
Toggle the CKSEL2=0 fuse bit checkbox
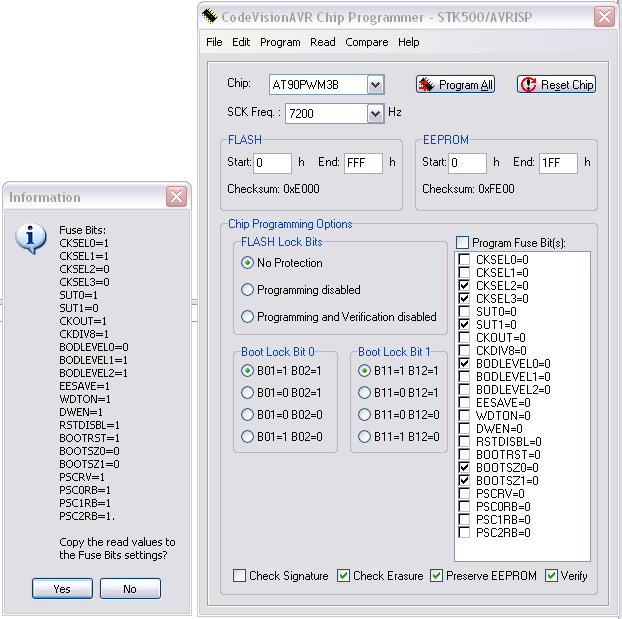[x=464, y=285]
